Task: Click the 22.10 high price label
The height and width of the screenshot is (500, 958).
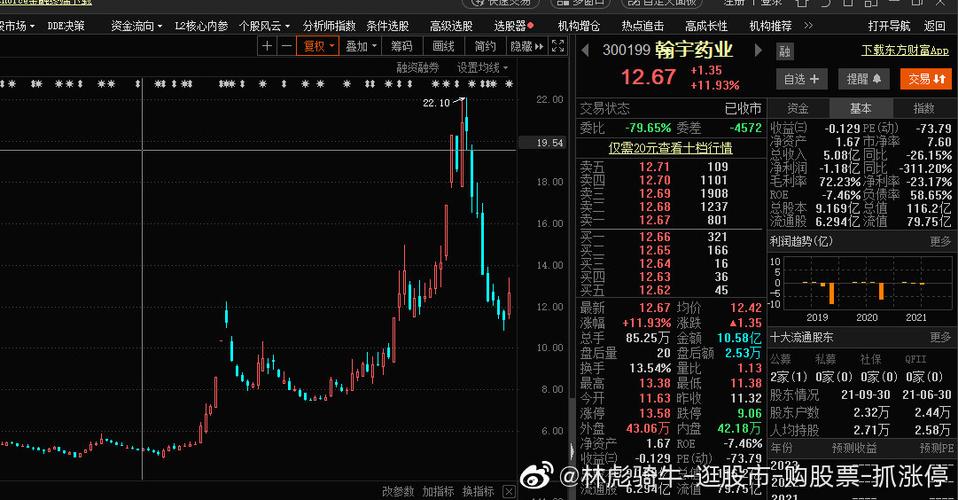Action: click(436, 103)
